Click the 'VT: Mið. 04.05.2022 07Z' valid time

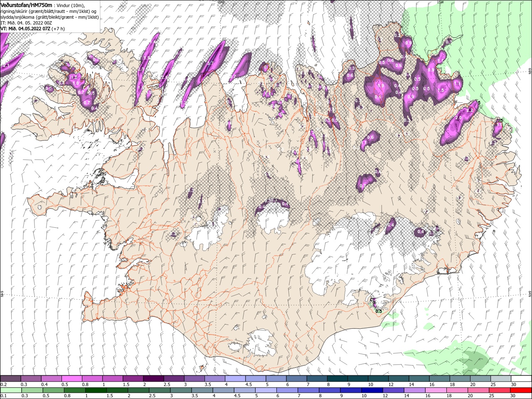[x=25, y=29]
